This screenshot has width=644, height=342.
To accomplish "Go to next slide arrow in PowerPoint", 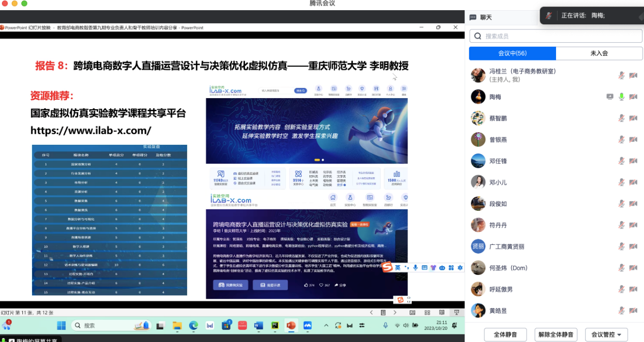I will point(395,313).
